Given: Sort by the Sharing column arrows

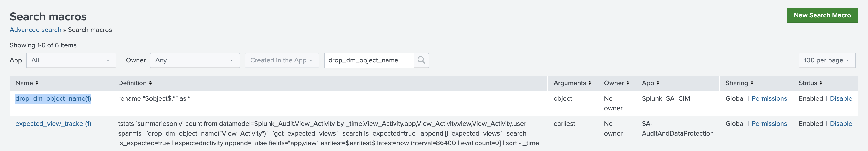Looking at the screenshot, I should (x=752, y=83).
